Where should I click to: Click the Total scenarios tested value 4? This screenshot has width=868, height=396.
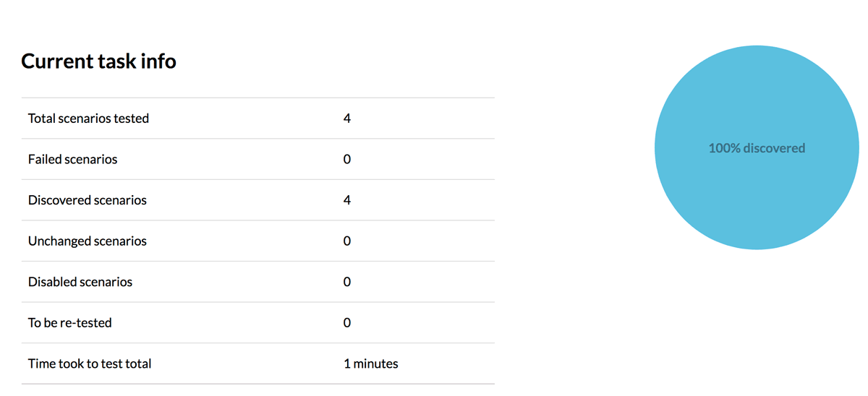(x=347, y=119)
